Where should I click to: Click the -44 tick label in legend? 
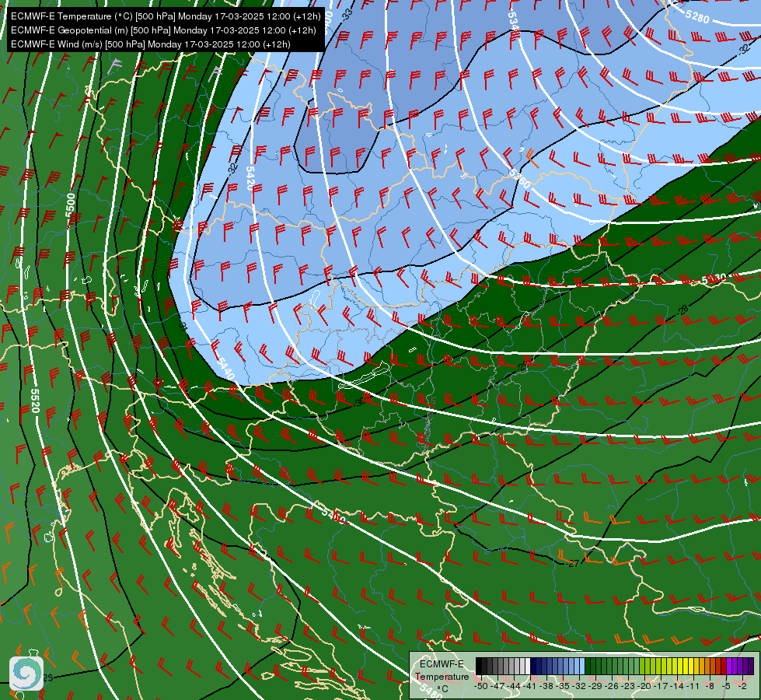click(x=514, y=686)
